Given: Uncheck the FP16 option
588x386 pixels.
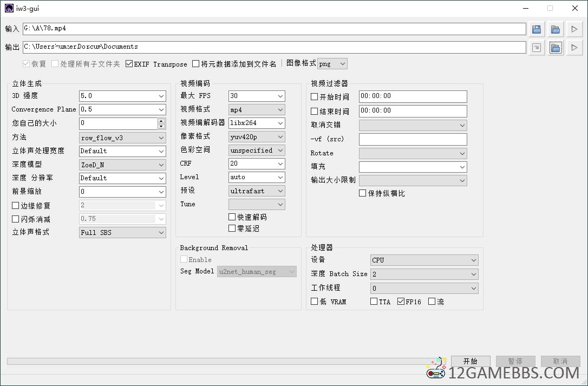Looking at the screenshot, I should pos(401,302).
